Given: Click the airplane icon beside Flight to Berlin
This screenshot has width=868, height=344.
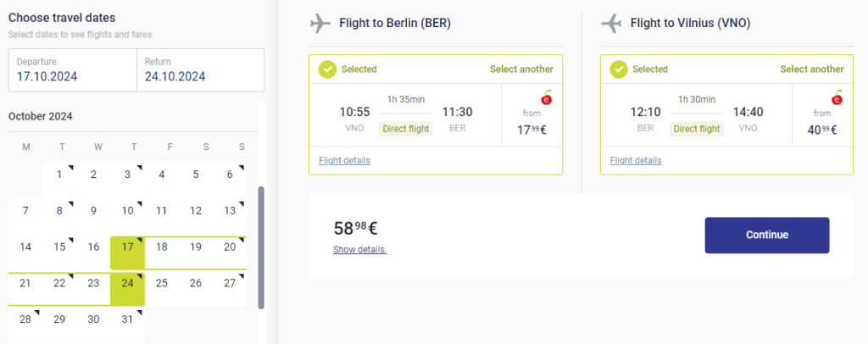Looking at the screenshot, I should tap(320, 24).
